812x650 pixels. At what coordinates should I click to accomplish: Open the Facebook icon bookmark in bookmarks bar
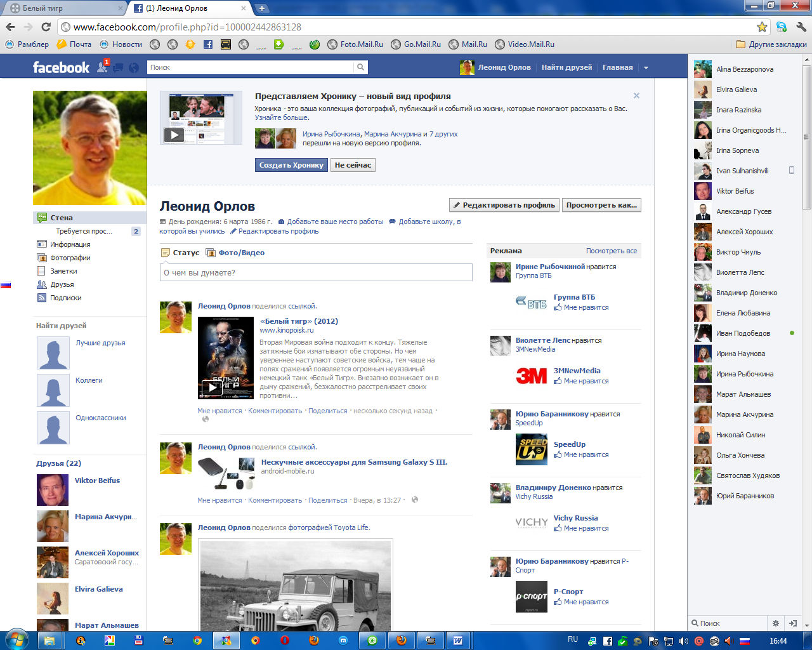click(208, 44)
